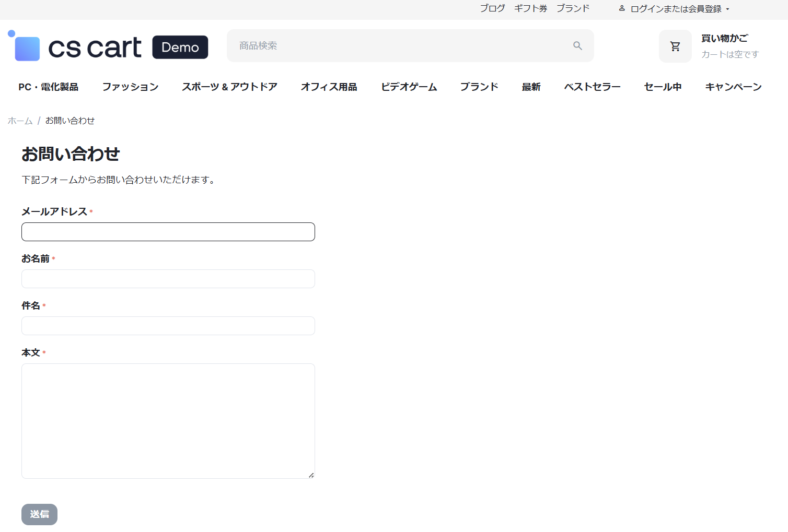Click the ホーム breadcrumb link
Viewport: 788px width, 532px height.
pyautogui.click(x=20, y=121)
